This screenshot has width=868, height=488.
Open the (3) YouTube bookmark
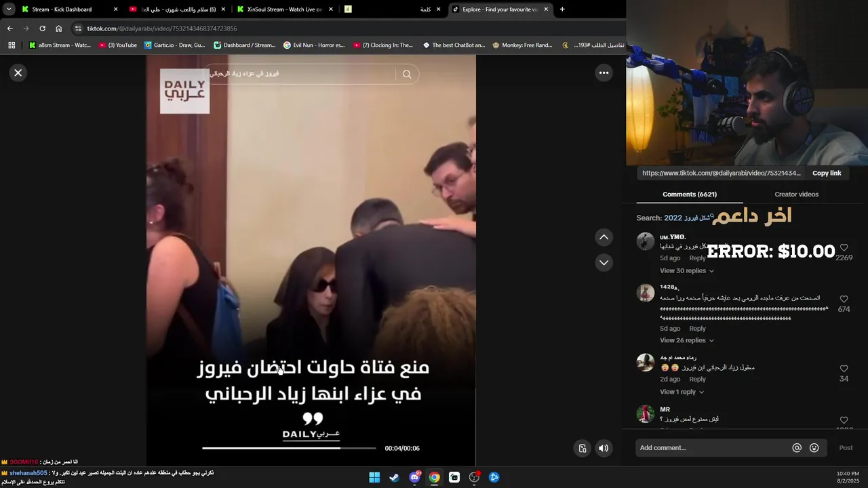[x=118, y=45]
